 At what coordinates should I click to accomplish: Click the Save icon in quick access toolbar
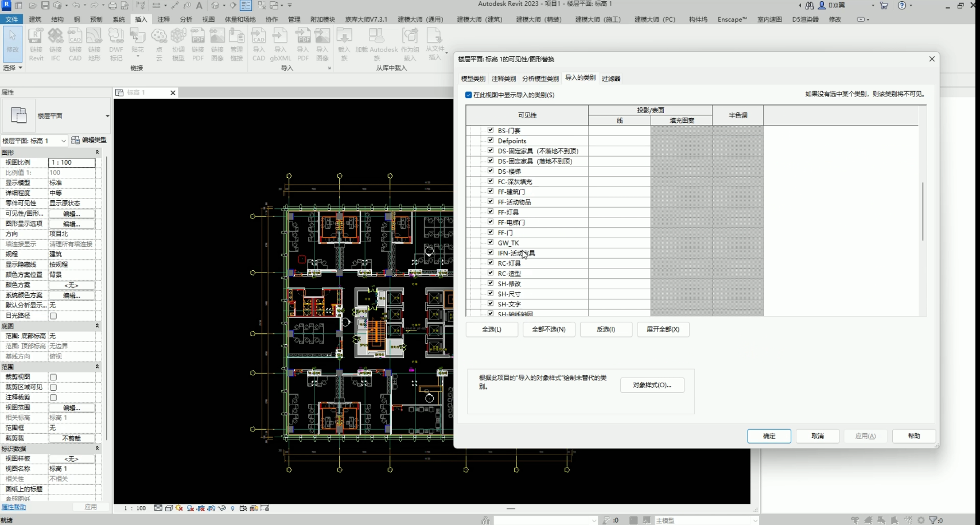45,5
